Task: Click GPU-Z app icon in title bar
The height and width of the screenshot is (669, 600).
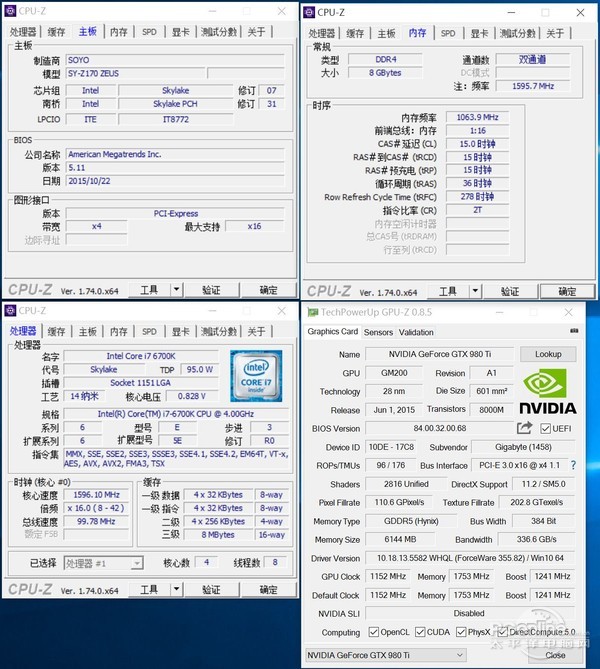Action: (313, 312)
